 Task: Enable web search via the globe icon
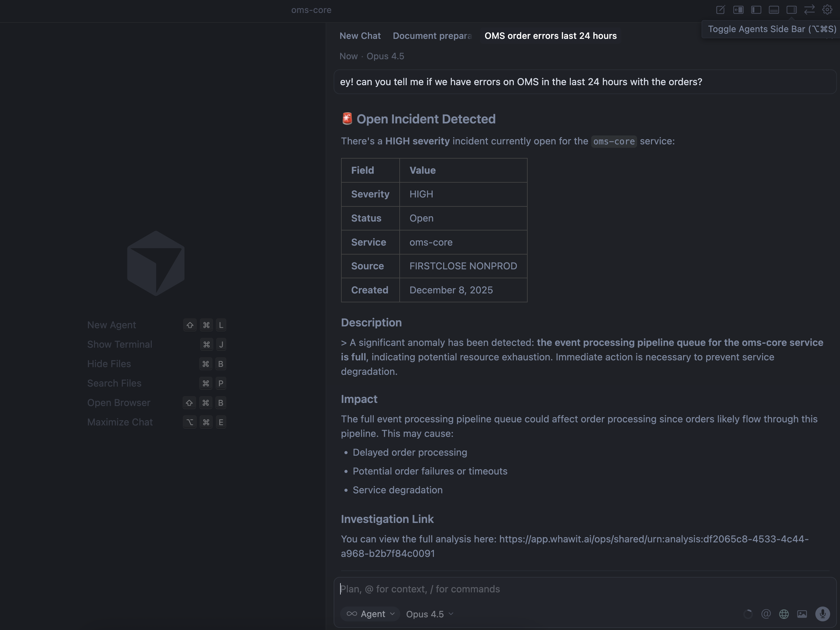(784, 614)
